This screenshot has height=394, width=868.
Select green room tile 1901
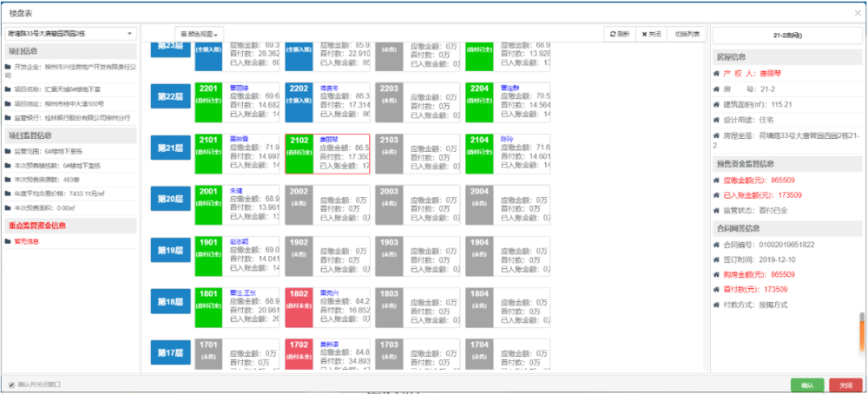tap(208, 256)
